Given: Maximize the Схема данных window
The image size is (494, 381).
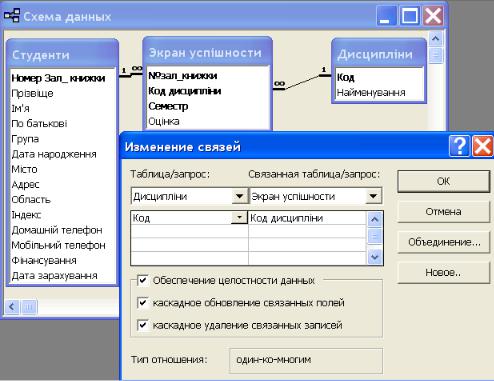Looking at the screenshot, I should click(x=410, y=16).
